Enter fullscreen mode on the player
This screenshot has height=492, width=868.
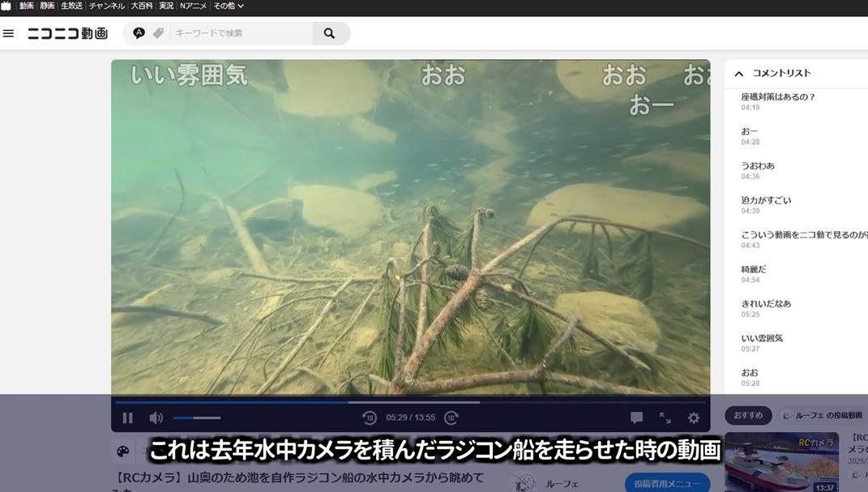point(665,418)
